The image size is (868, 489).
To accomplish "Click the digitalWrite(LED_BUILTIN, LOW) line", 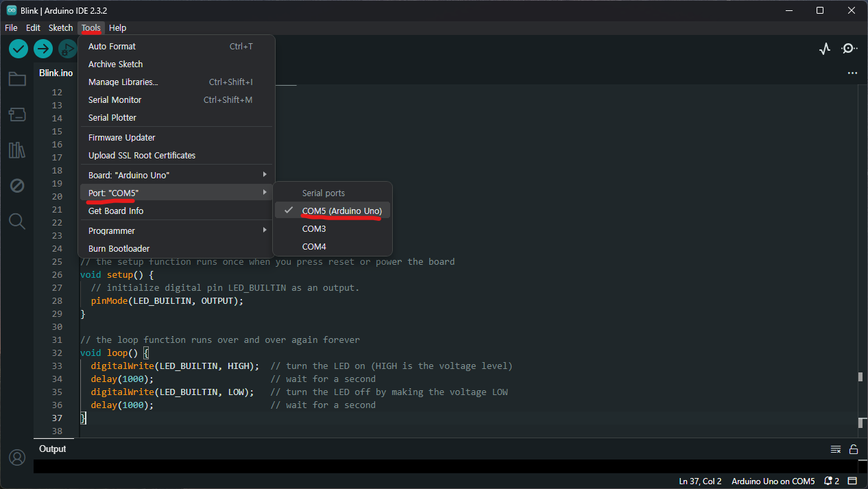I will [172, 392].
